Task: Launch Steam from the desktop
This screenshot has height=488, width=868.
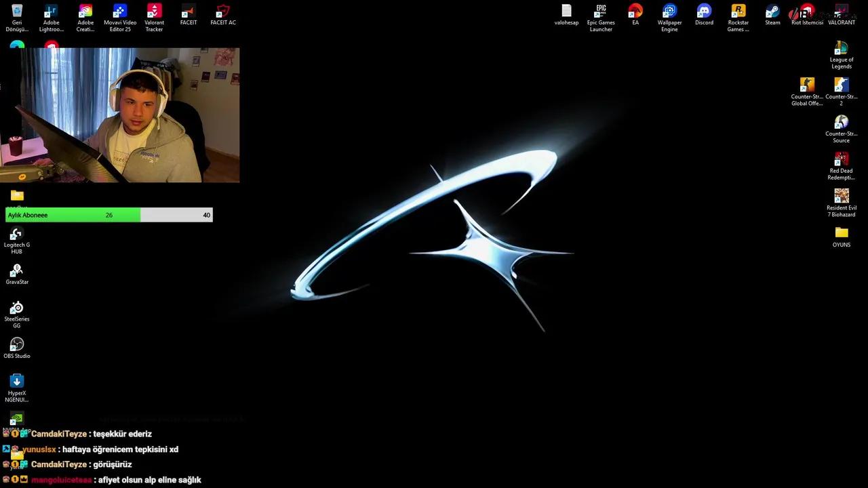Action: [772, 12]
